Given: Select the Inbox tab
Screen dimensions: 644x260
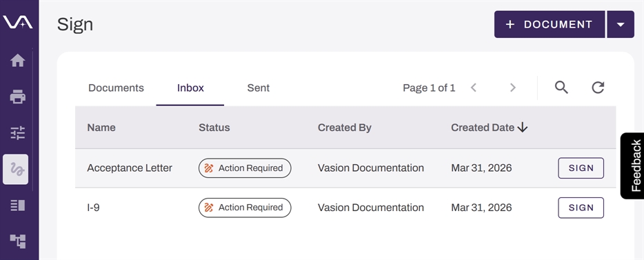Looking at the screenshot, I should point(190,88).
